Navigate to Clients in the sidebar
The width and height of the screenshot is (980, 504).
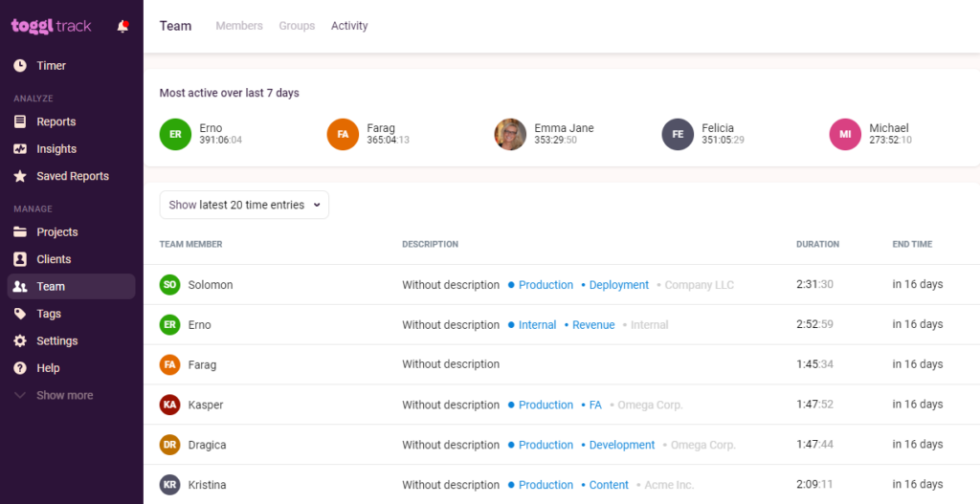coord(54,259)
